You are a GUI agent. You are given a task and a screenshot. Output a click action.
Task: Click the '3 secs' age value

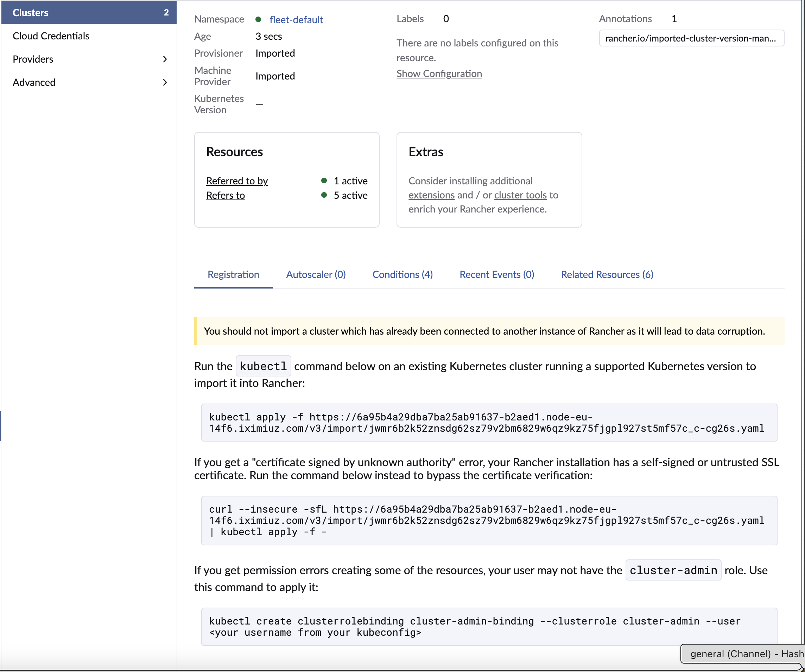coord(269,36)
